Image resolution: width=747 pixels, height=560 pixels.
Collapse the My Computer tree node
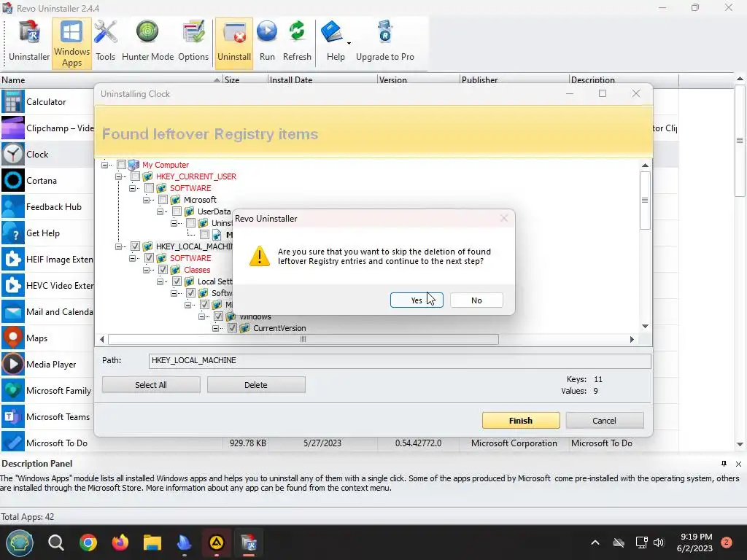pyautogui.click(x=104, y=165)
